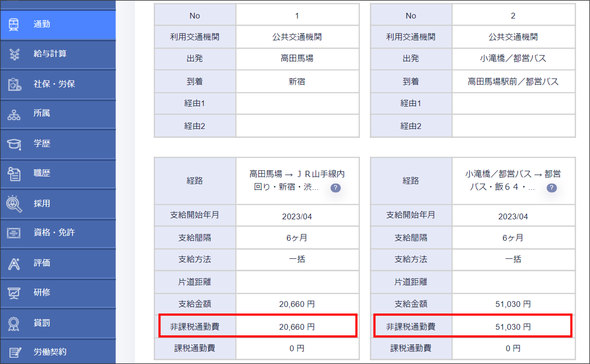
Task: Click the letter A icon for 評価
Action: pos(14,264)
